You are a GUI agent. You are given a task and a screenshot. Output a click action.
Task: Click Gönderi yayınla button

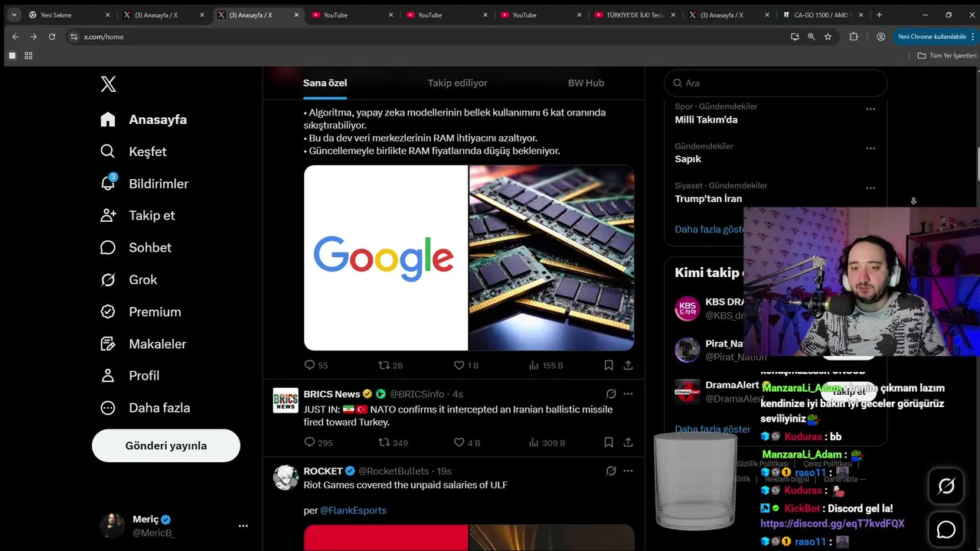166,445
